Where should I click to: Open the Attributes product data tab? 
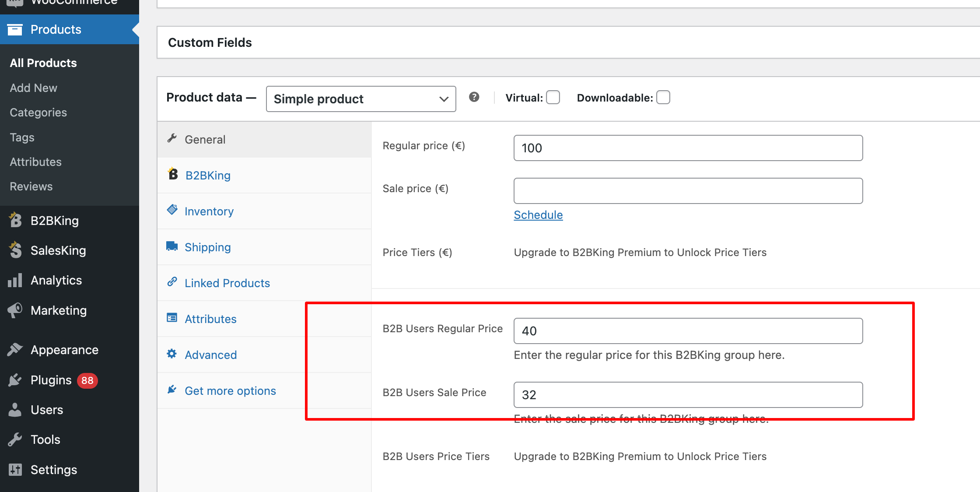264,319
